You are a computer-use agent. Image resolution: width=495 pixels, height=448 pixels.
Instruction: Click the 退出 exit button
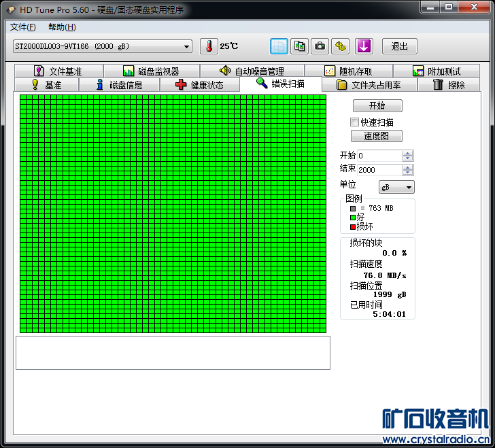coord(399,46)
